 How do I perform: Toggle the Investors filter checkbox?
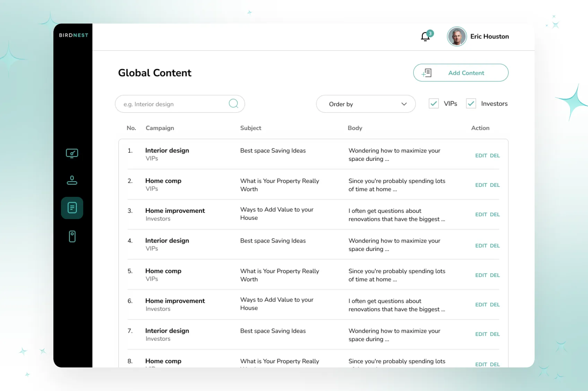471,104
